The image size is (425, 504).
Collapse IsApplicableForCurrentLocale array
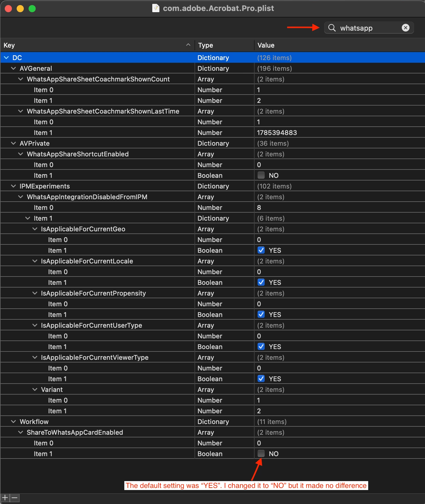[x=35, y=261]
